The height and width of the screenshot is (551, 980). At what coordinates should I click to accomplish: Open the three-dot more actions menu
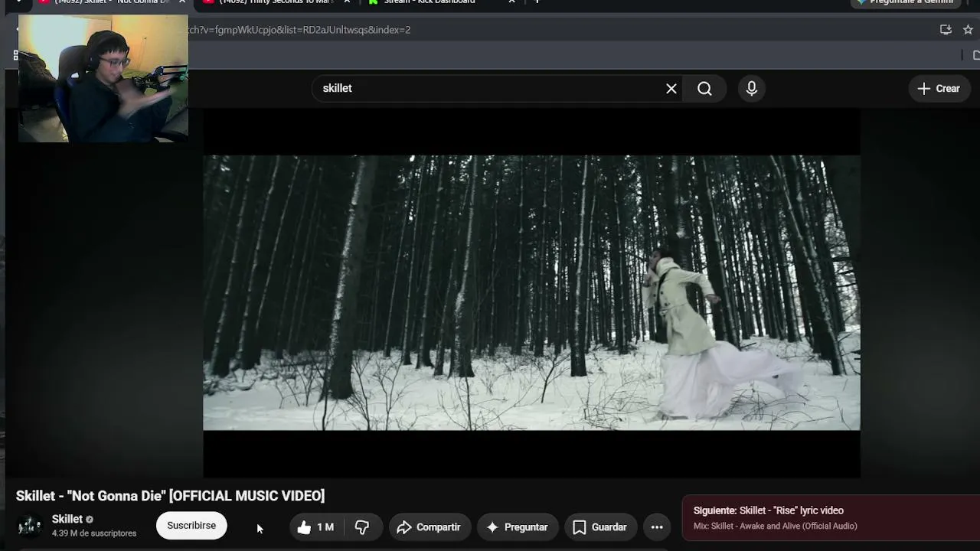click(x=657, y=527)
